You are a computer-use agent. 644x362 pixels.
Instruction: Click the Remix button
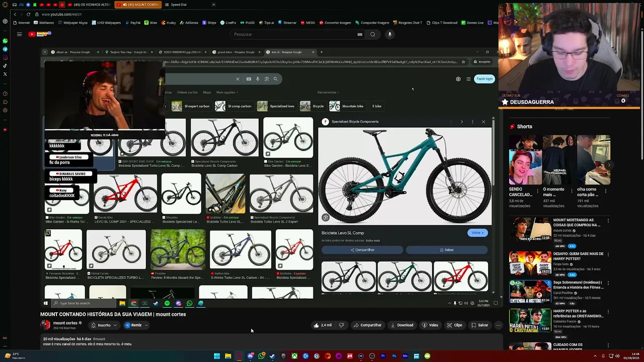[x=133, y=325]
